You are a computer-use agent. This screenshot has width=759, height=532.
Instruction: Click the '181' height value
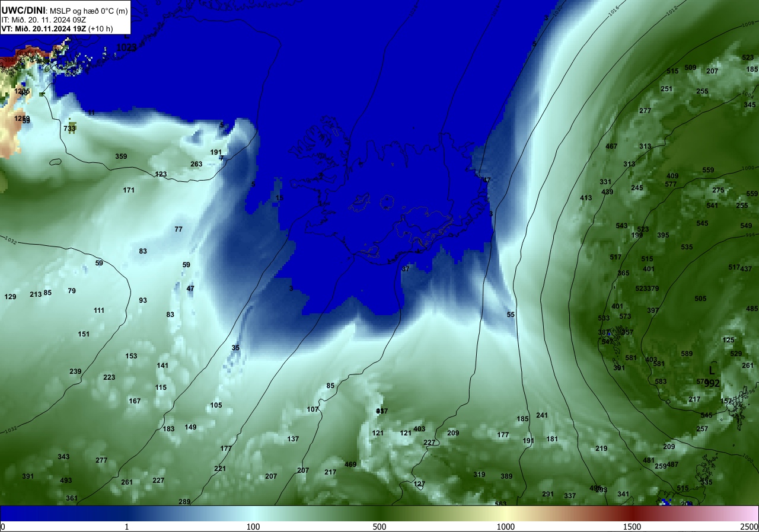pyautogui.click(x=552, y=439)
